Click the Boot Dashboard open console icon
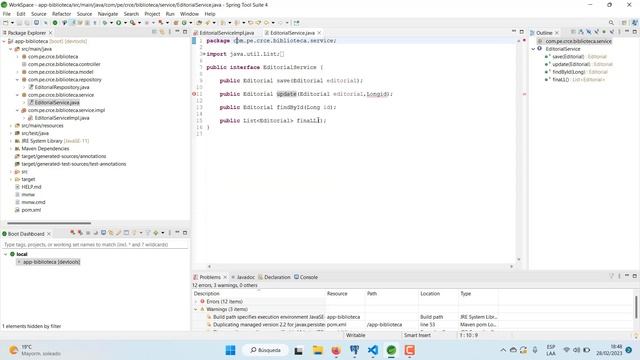Image resolution: width=640 pixels, height=360 pixels. (103, 233)
